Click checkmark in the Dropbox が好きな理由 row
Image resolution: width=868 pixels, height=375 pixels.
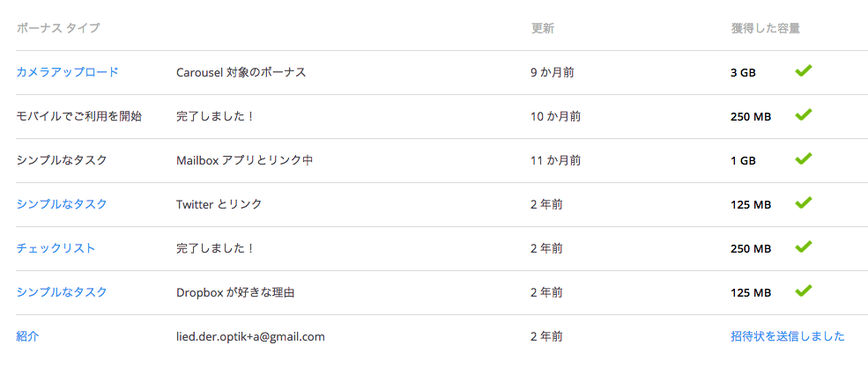point(804,290)
